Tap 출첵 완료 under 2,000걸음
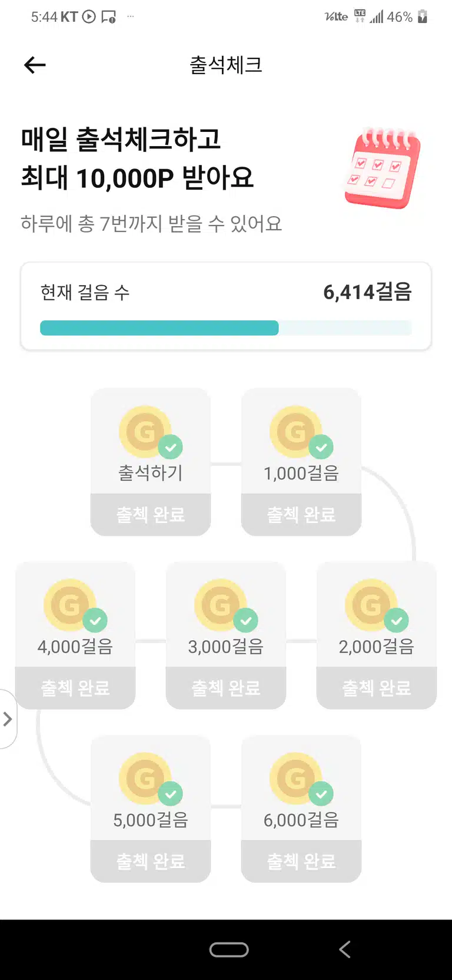The height and width of the screenshot is (980, 452). pyautogui.click(x=377, y=688)
